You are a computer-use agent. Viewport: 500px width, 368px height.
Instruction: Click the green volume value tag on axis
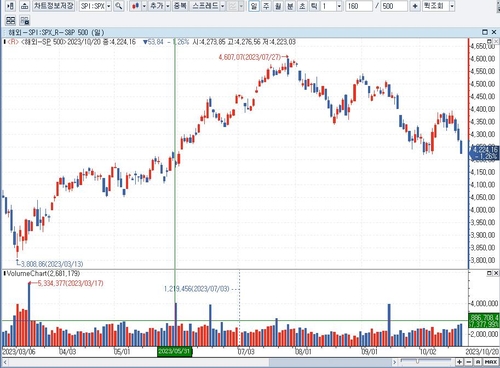(x=484, y=320)
